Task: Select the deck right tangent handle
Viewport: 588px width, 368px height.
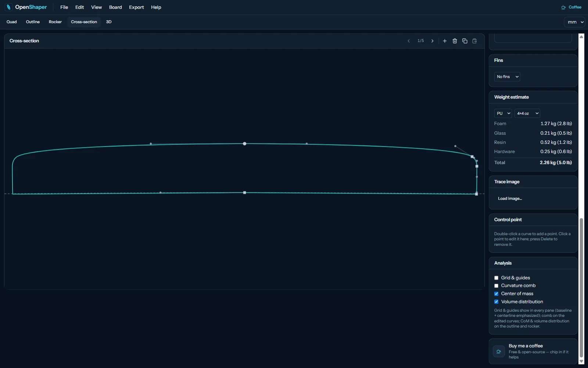Action: pos(307,144)
